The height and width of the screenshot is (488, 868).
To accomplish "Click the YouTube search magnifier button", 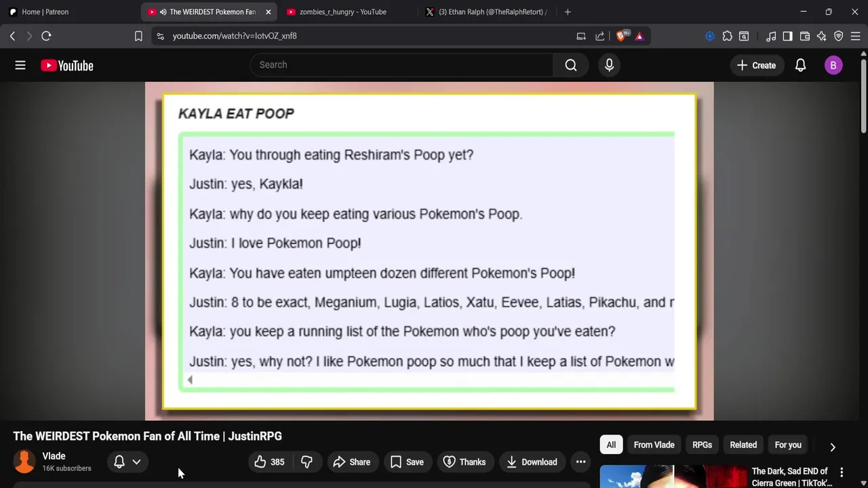I will coord(571,65).
